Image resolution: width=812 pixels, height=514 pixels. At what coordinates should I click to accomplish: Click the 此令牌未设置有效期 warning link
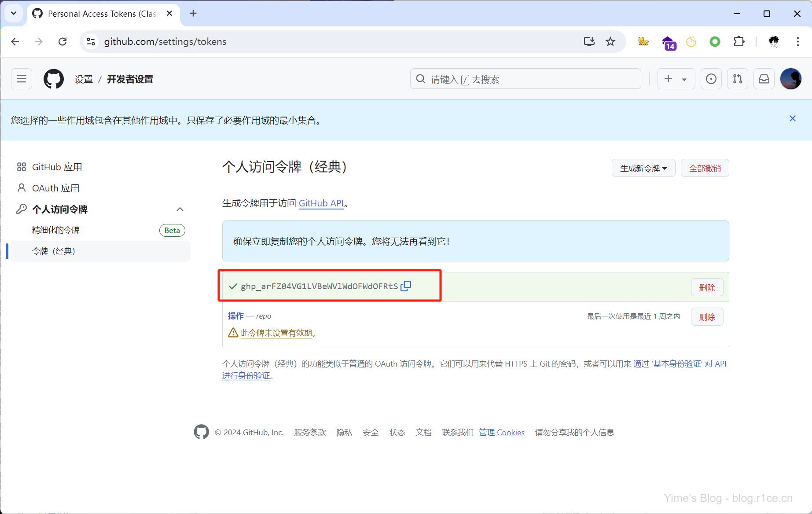tap(276, 333)
